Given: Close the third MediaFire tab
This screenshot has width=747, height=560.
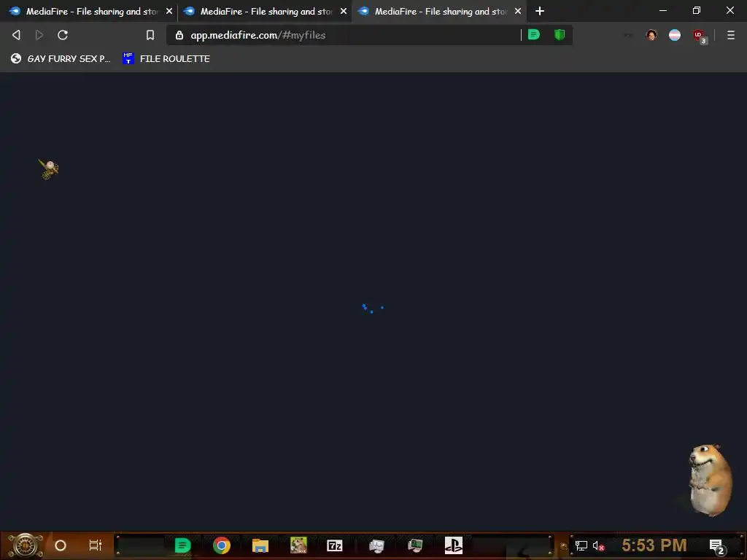Looking at the screenshot, I should coord(518,11).
